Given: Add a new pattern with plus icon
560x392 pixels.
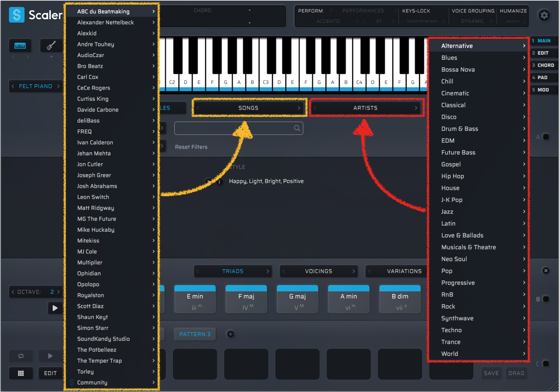Looking at the screenshot, I should (231, 334).
